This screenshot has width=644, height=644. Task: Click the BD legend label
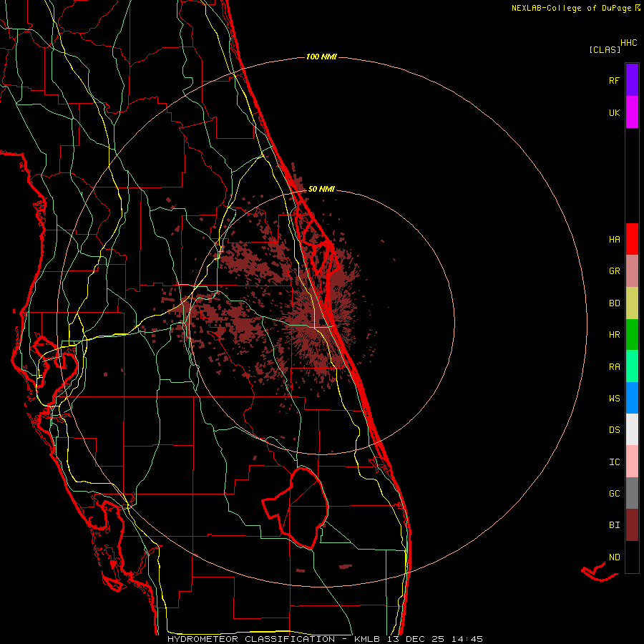tap(614, 303)
